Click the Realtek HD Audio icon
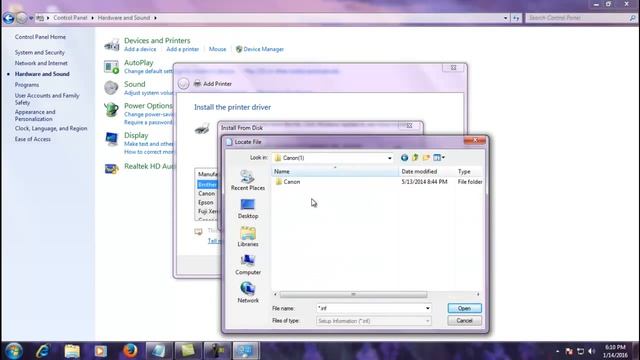640x360 pixels. click(111, 168)
